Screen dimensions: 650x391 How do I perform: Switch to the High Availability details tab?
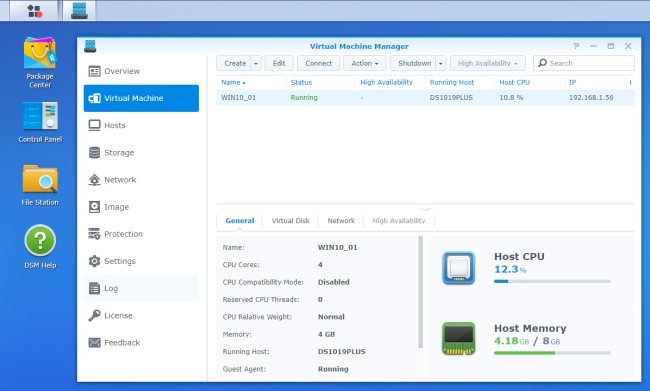coord(399,221)
